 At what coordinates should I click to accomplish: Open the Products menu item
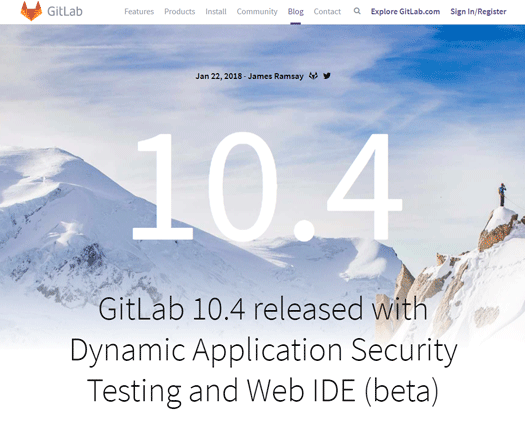point(179,12)
